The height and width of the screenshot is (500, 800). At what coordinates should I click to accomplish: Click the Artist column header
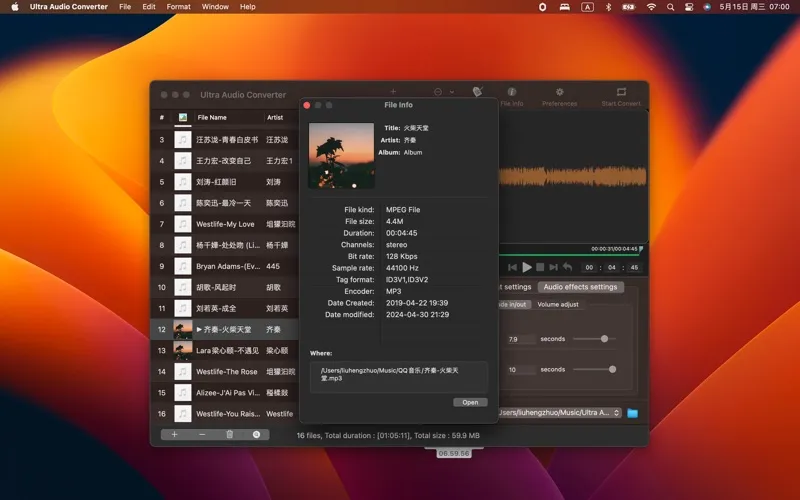274,117
